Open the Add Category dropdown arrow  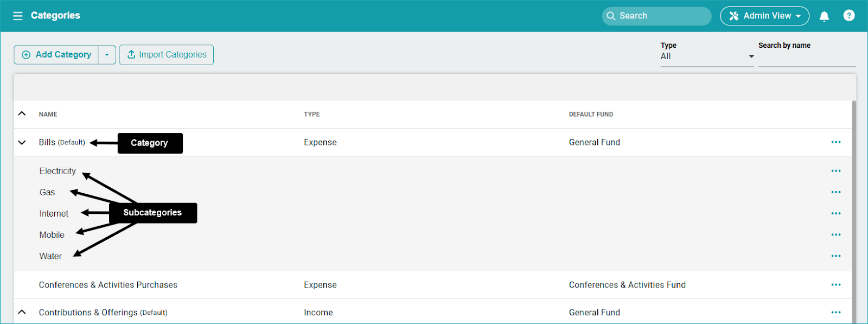click(107, 55)
